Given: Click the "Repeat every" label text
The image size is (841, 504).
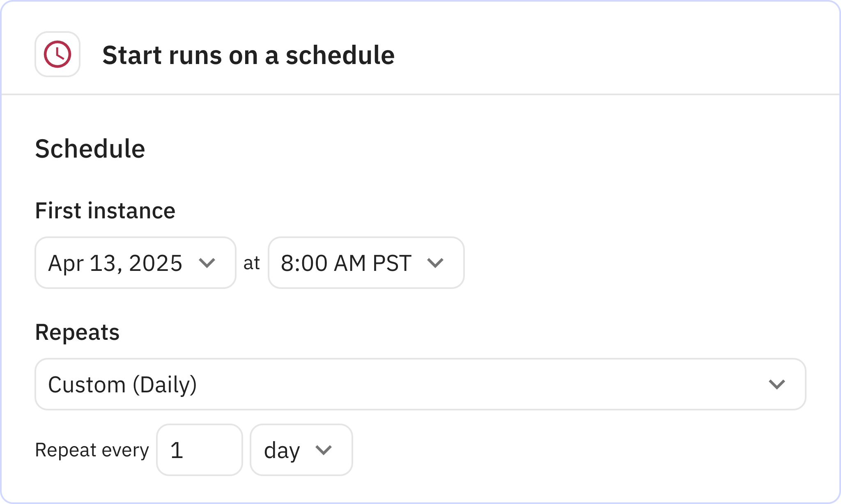Looking at the screenshot, I should [x=92, y=450].
